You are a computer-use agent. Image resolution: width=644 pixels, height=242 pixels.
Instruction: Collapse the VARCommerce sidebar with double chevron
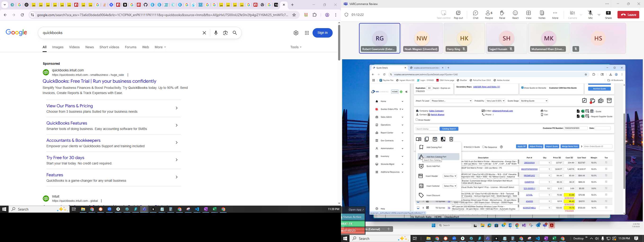pyautogui.click(x=407, y=92)
